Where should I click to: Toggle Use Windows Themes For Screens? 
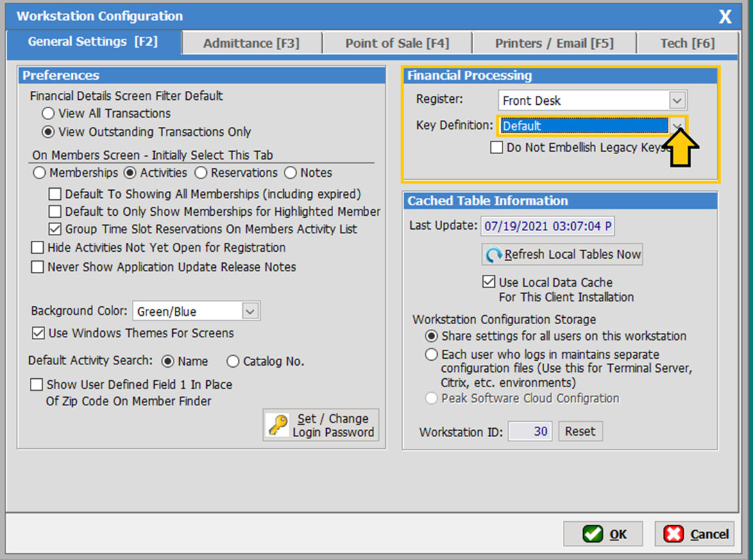click(x=38, y=334)
